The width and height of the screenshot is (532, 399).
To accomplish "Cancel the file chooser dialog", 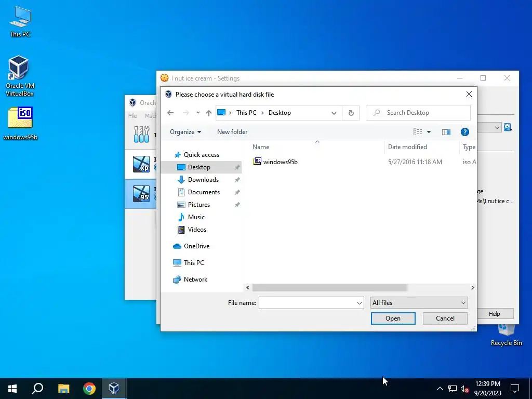I will coord(445,318).
